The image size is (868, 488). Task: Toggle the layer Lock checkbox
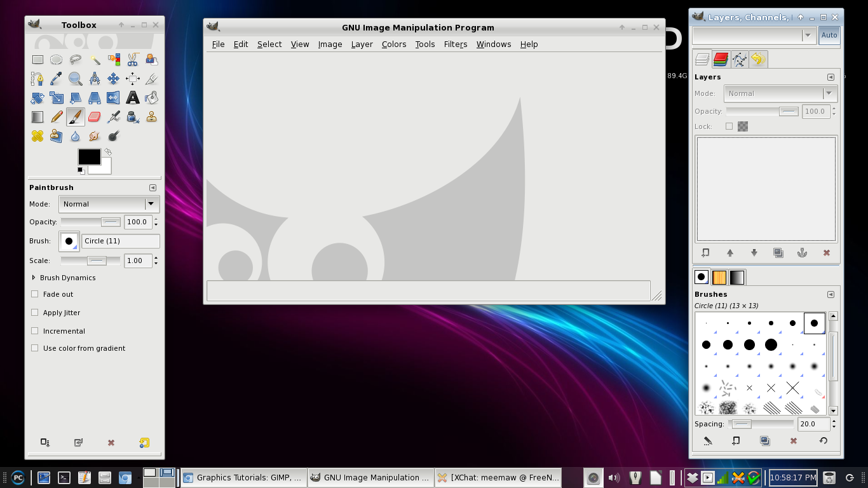(x=729, y=126)
